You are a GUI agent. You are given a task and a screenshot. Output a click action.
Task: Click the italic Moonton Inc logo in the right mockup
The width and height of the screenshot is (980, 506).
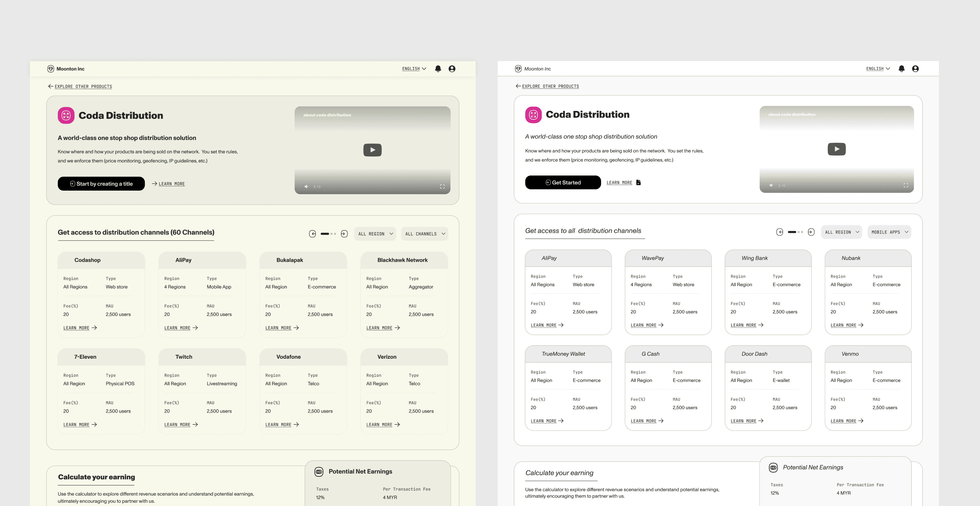click(x=533, y=69)
